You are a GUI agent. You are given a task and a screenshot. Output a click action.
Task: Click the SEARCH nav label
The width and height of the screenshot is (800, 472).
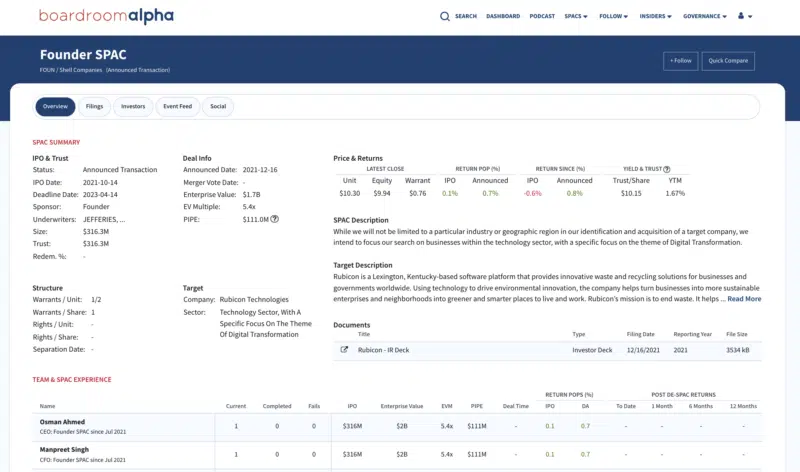point(466,16)
